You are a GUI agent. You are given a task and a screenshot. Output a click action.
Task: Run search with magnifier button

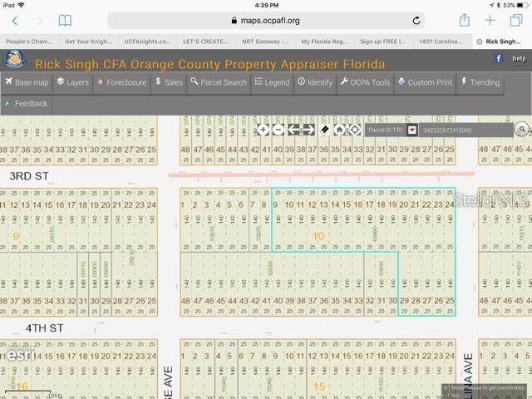point(521,130)
